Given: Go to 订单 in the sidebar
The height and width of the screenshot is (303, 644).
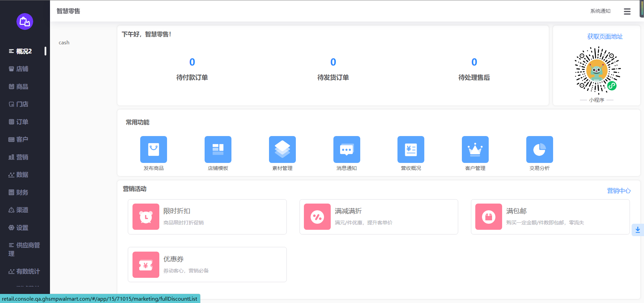Looking at the screenshot, I should pos(22,122).
